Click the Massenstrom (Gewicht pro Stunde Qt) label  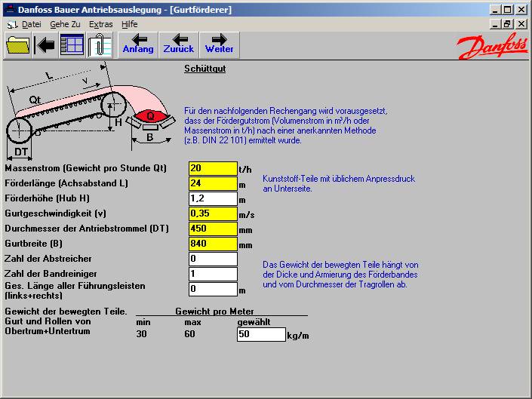(x=85, y=168)
